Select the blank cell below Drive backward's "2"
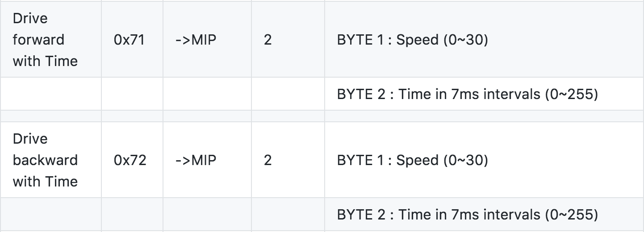 point(288,214)
